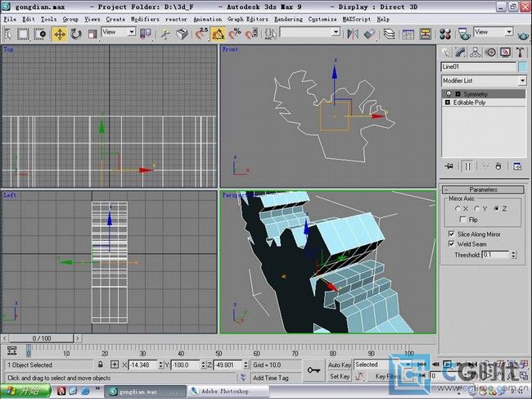The height and width of the screenshot is (399, 532).
Task: Expand the Symmetry modifier sub-objects
Action: pos(458,93)
